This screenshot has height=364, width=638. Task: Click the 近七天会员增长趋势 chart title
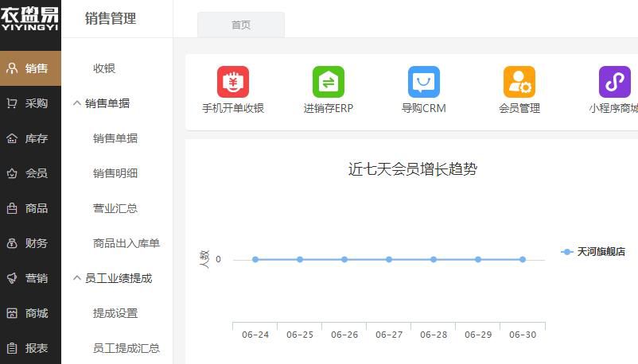[413, 168]
